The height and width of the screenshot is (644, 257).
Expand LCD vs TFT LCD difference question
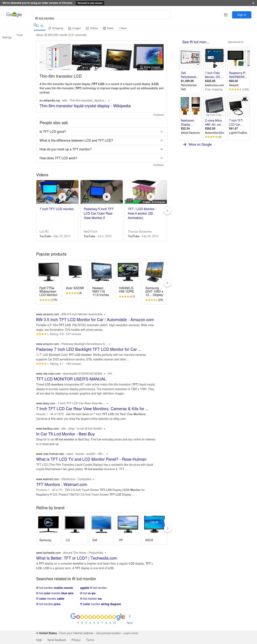click(x=102, y=141)
